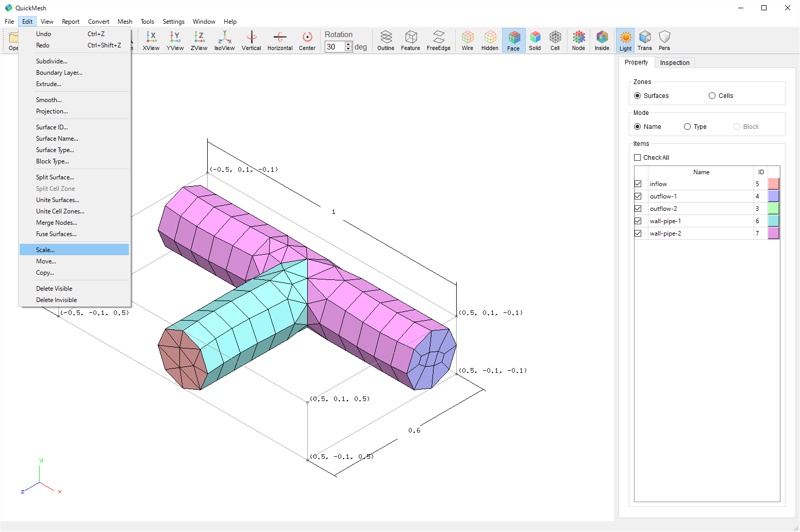Toggle the Light option
This screenshot has width=800, height=532.
coord(625,41)
